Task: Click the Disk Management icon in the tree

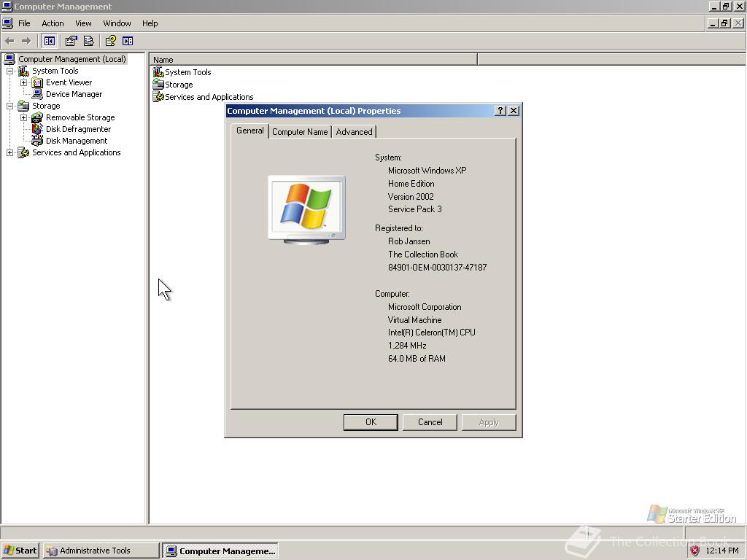Action: click(37, 141)
